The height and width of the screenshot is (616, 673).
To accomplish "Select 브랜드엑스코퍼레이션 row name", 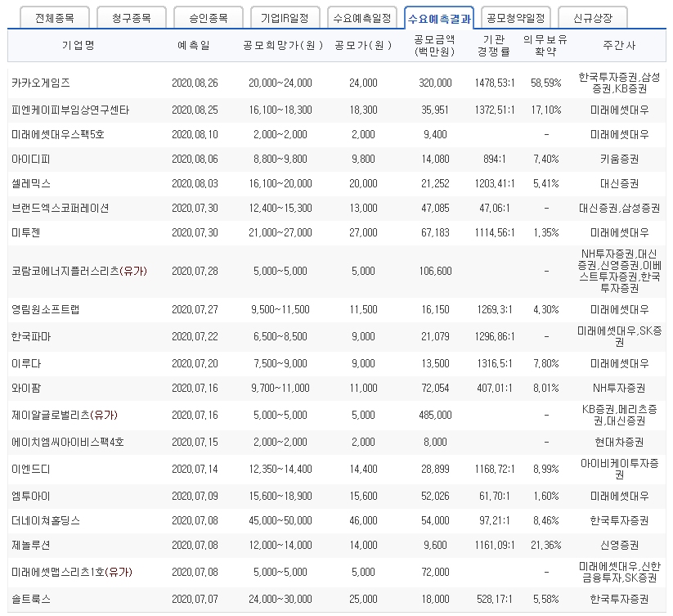I will pyautogui.click(x=60, y=208).
